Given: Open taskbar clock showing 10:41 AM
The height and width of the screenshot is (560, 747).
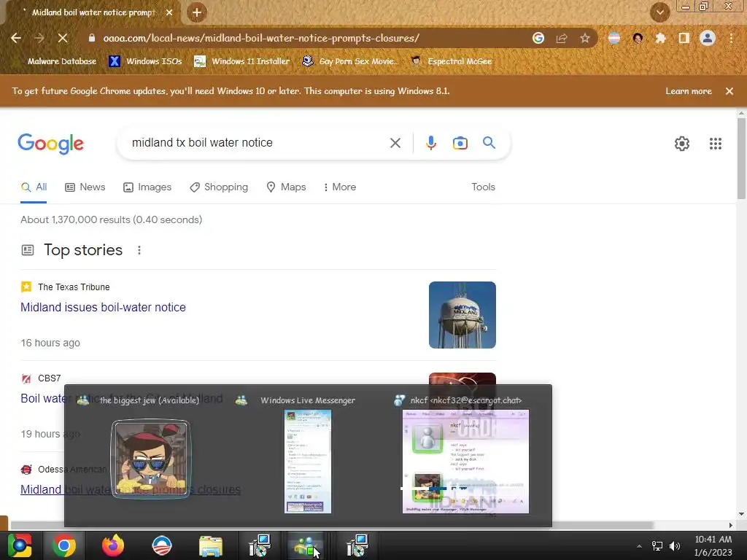Looking at the screenshot, I should pyautogui.click(x=713, y=545).
